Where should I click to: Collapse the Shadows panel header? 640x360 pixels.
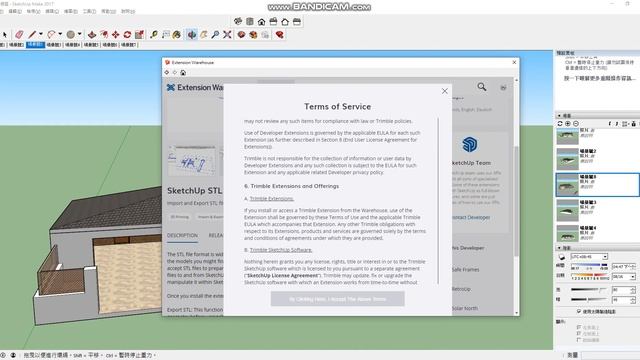(x=597, y=248)
